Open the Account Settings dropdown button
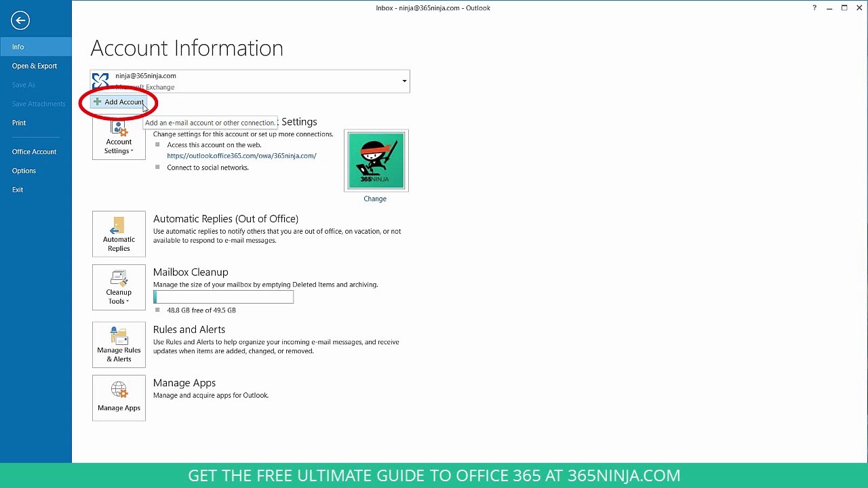Viewport: 868px width, 488px height. (119, 138)
